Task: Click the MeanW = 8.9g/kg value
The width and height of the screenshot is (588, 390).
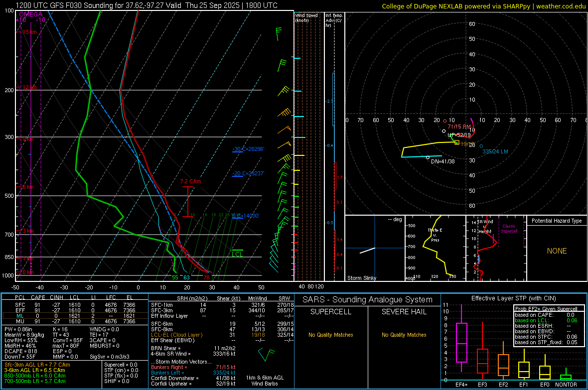Action: point(24,335)
